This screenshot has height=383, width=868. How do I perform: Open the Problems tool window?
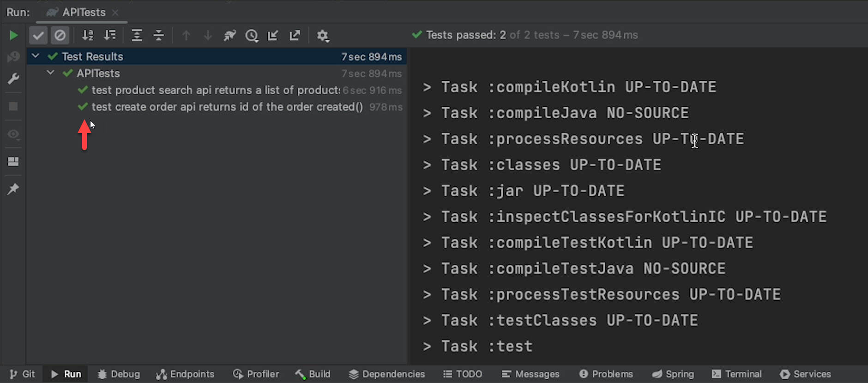pyautogui.click(x=606, y=374)
